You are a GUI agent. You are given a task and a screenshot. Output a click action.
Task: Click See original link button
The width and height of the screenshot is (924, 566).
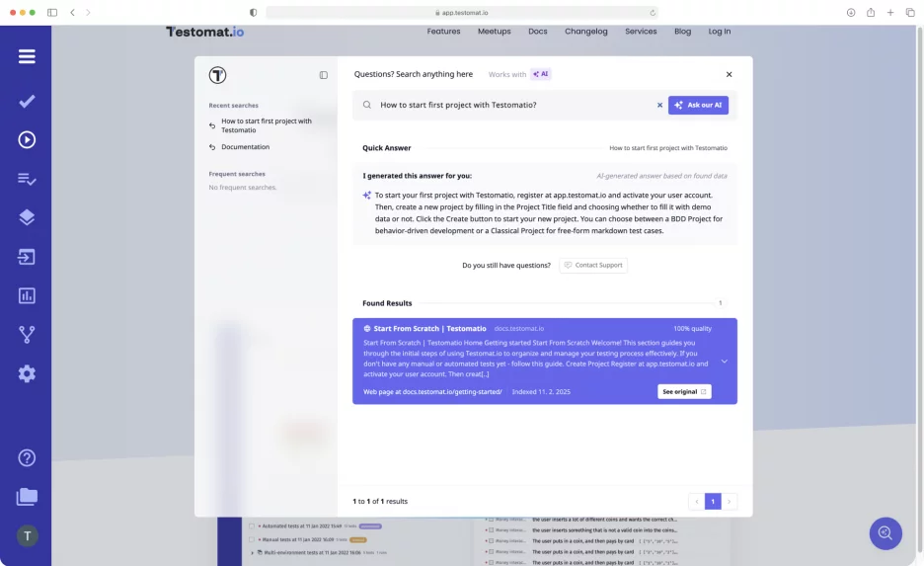click(684, 392)
